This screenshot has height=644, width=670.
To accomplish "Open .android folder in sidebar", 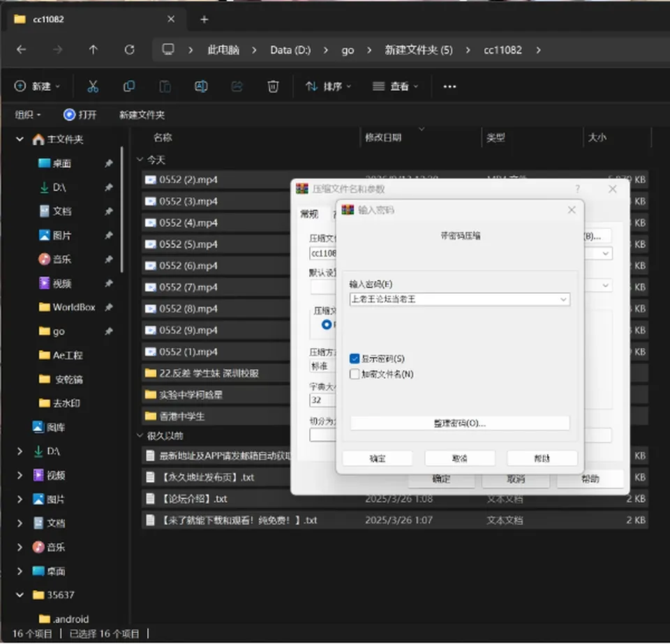I will (64, 619).
